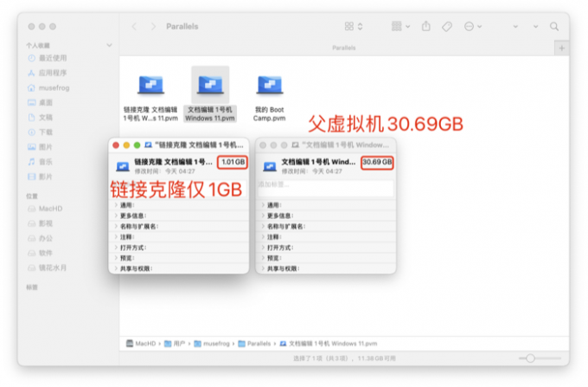The width and height of the screenshot is (588, 387).
Task: Go forward with the Finder forward arrow
Action: pos(153,26)
